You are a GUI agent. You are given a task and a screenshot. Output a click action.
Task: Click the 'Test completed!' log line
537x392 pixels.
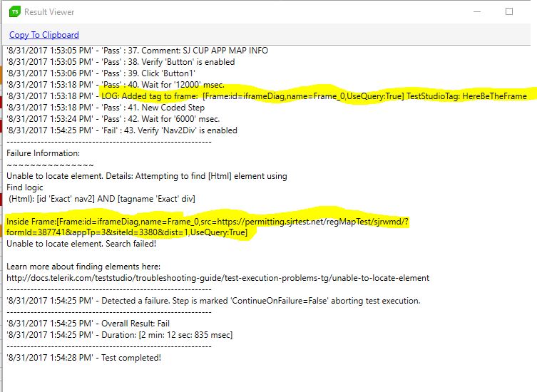pos(83,358)
